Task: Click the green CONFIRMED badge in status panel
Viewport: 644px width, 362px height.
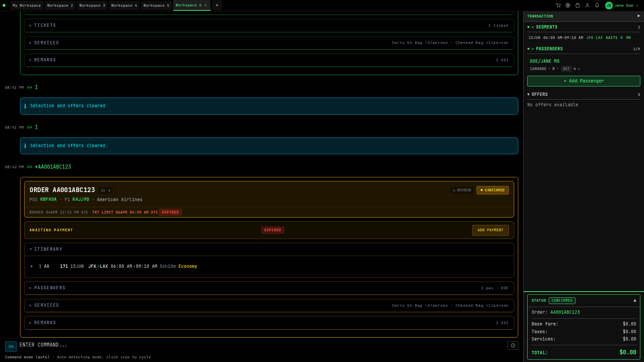Action: tap(562, 301)
